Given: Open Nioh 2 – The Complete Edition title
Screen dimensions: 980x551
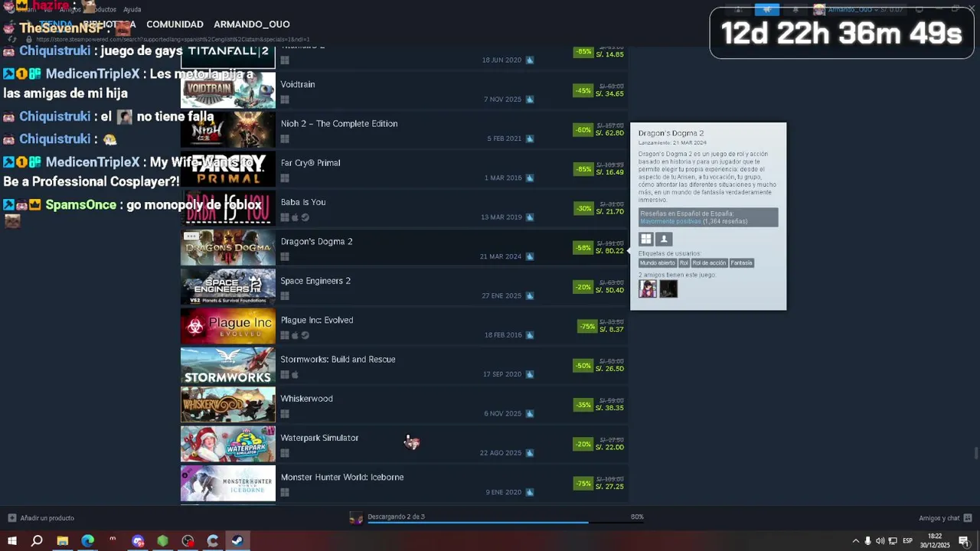Looking at the screenshot, I should pos(339,124).
